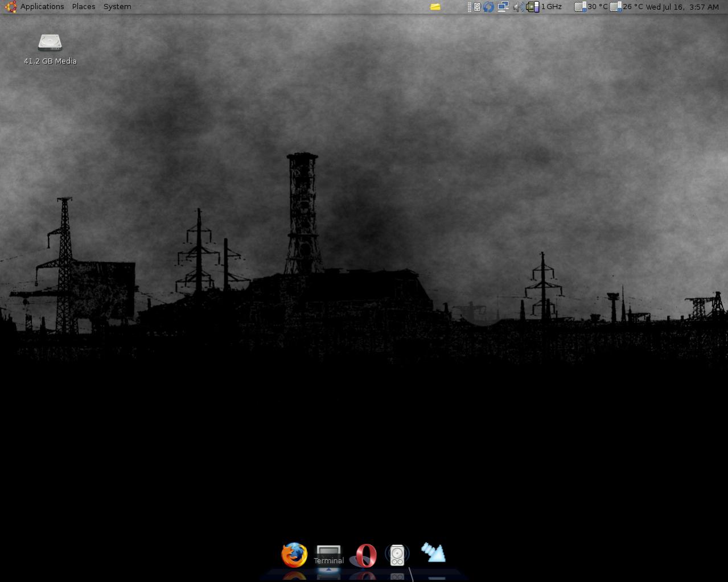Click the yellow sticky notes icon in panel
Image resolution: width=728 pixels, height=582 pixels.
click(435, 7)
